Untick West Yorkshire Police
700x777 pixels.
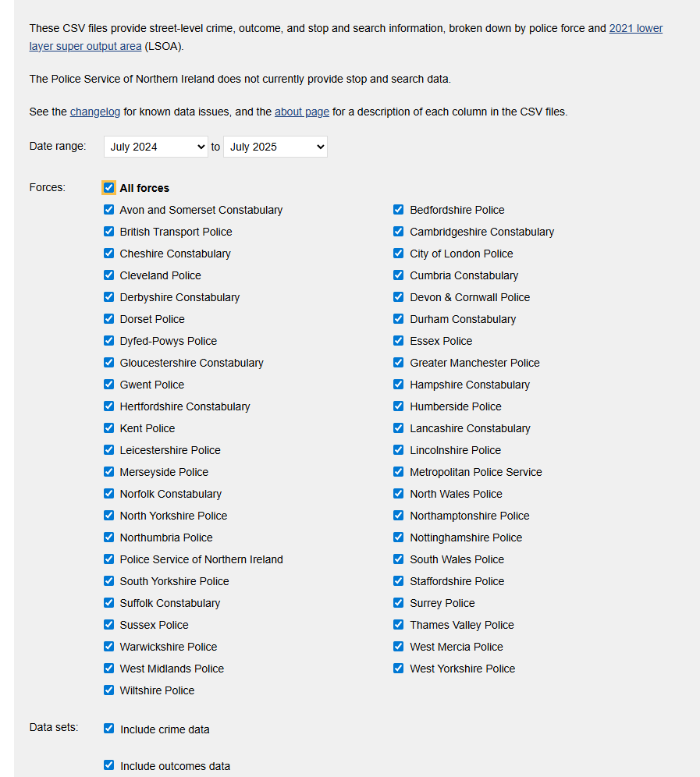tap(399, 669)
